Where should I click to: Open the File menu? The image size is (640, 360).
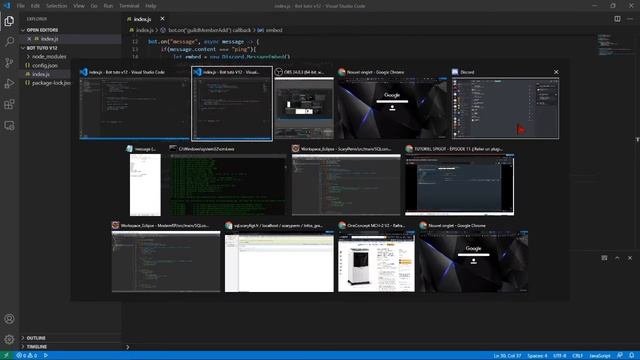coord(20,6)
